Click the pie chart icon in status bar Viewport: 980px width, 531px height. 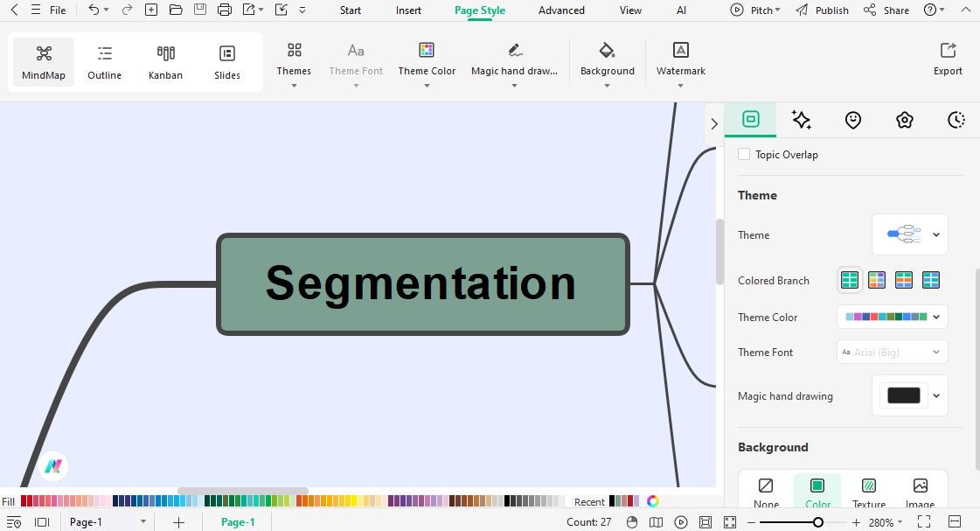click(632, 522)
